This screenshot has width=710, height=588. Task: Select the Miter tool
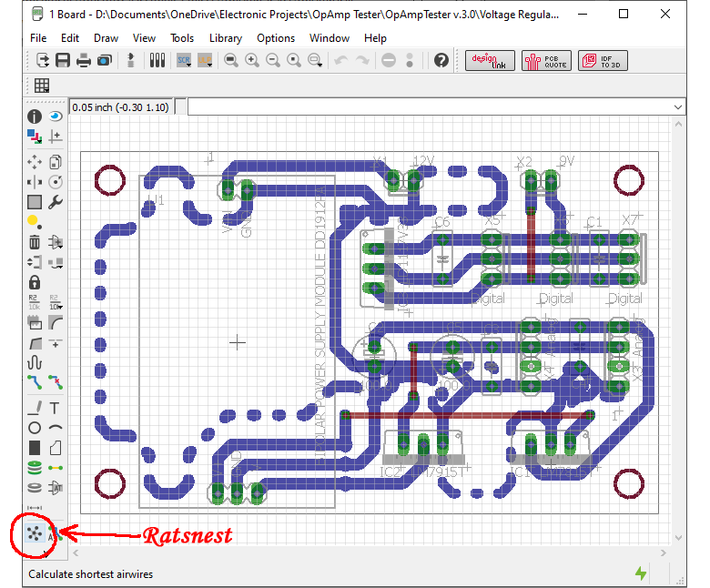[56, 323]
